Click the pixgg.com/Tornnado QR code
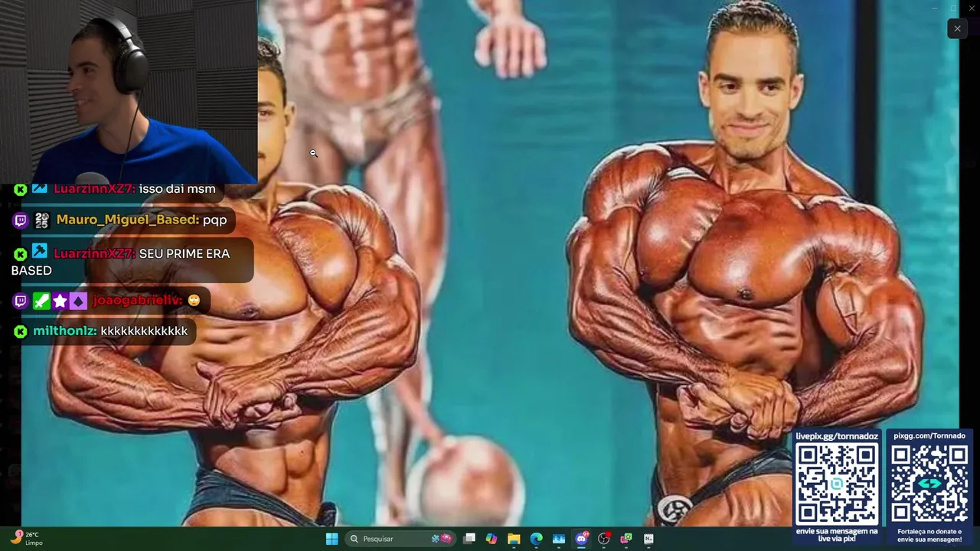This screenshot has height=551, width=980. [x=929, y=484]
